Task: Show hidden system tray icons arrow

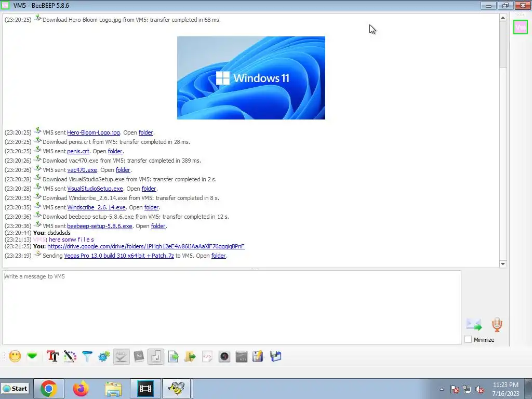Action: pos(442,389)
